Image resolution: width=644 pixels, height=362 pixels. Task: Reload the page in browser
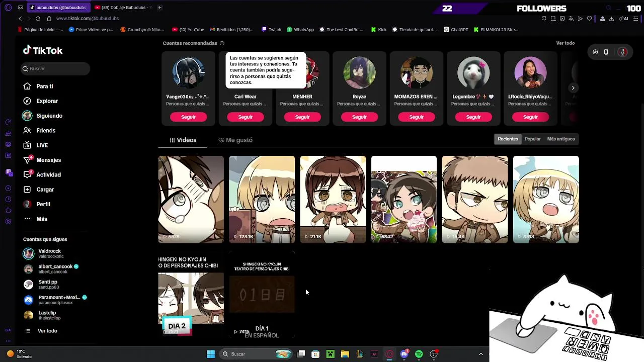tap(38, 19)
